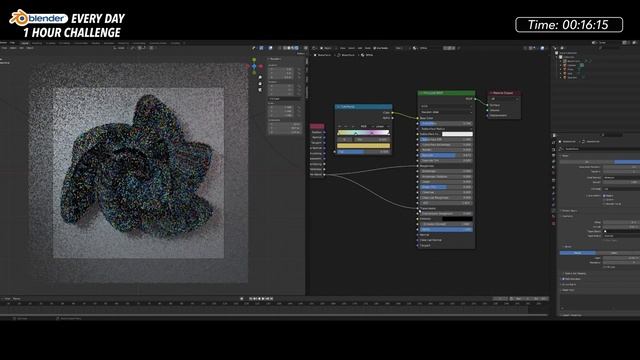Select the Object bevel mode tab
This screenshot has height=360, width=640.
tap(613, 253)
